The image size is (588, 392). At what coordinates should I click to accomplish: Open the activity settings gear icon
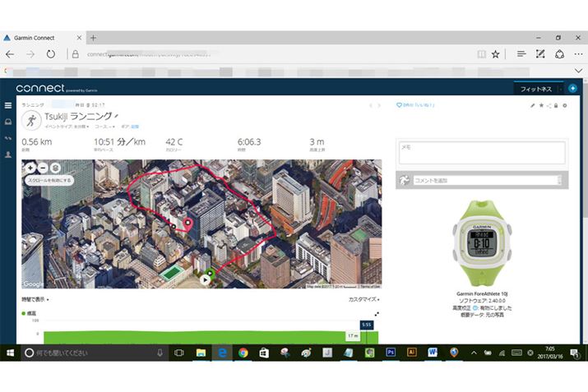coord(564,105)
